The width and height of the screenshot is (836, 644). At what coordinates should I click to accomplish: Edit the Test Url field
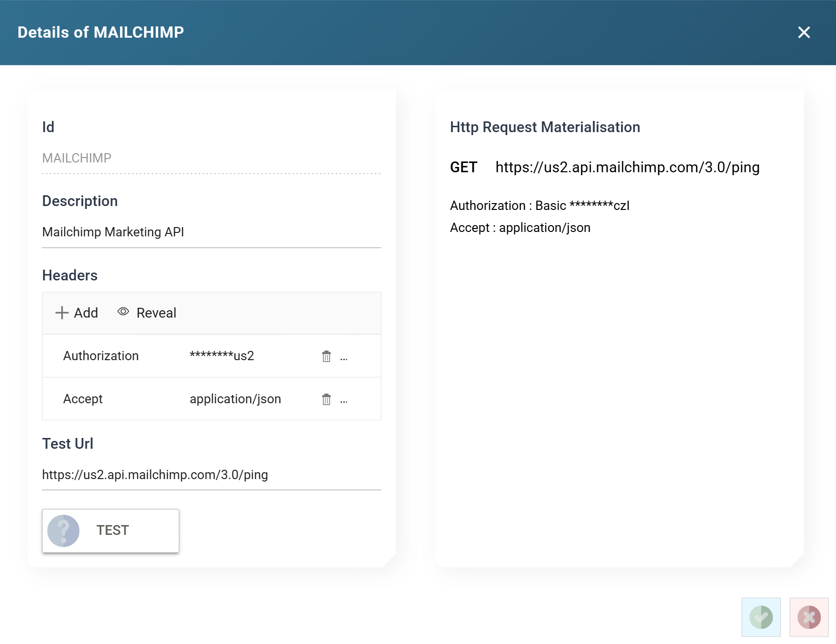click(211, 475)
